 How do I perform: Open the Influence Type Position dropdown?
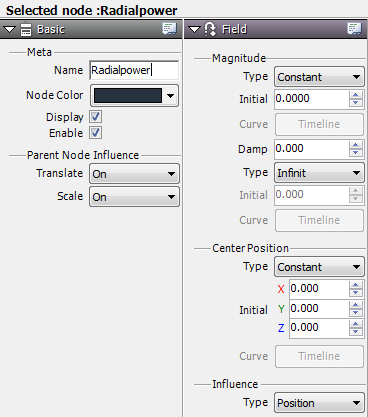pos(319,403)
